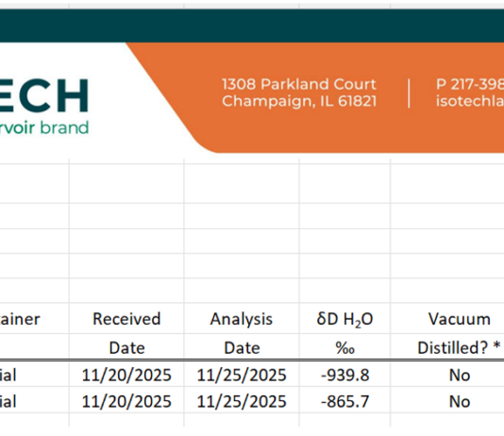Click the 1308 Parkland Court address text
The image size is (504, 436).
point(299,84)
